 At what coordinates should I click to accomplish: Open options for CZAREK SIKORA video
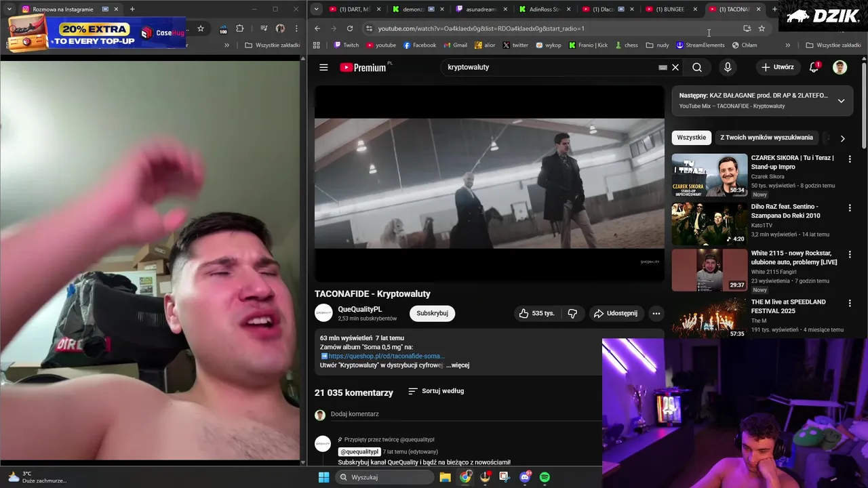pyautogui.click(x=850, y=159)
